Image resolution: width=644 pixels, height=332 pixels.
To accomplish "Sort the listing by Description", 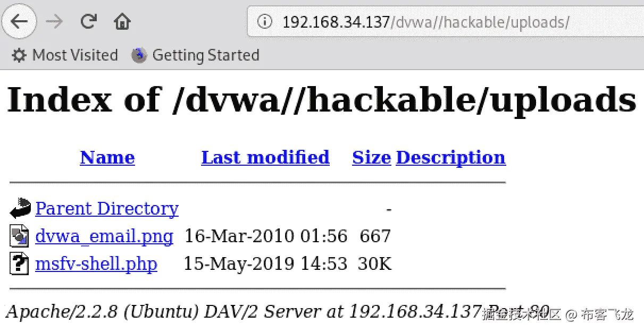I will pos(450,157).
